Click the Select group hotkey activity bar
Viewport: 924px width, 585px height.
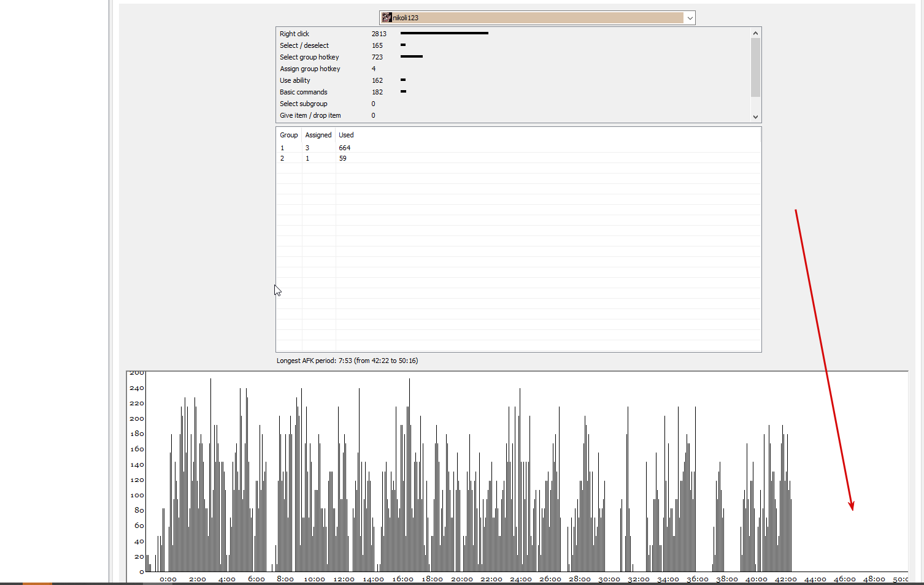[x=412, y=56]
